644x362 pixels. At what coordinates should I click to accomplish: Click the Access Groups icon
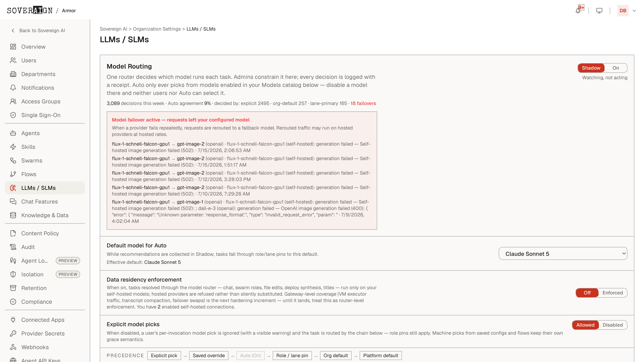click(13, 101)
